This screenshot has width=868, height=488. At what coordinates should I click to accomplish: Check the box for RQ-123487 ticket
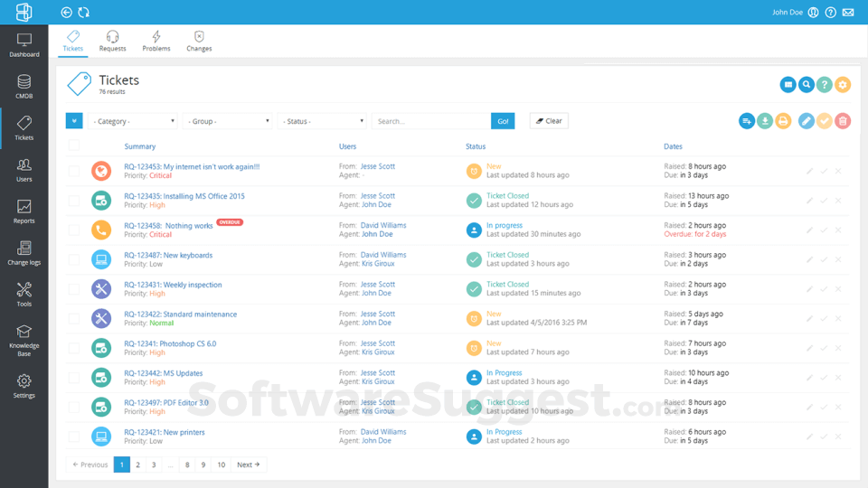(x=73, y=259)
